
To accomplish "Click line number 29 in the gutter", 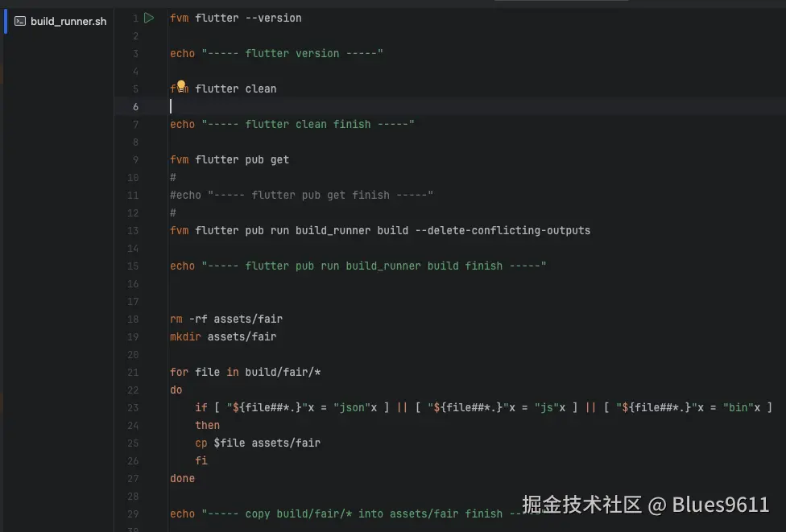I will [133, 513].
